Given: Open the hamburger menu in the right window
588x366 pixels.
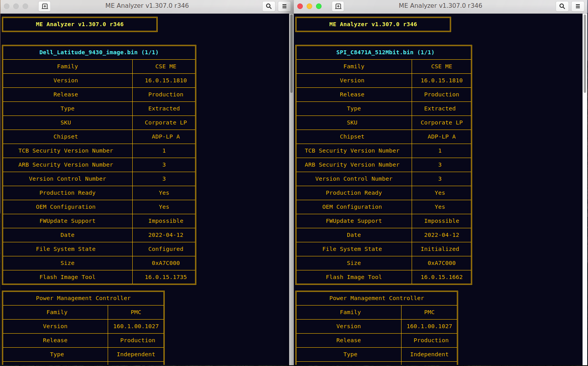Looking at the screenshot, I should pyautogui.click(x=578, y=6).
